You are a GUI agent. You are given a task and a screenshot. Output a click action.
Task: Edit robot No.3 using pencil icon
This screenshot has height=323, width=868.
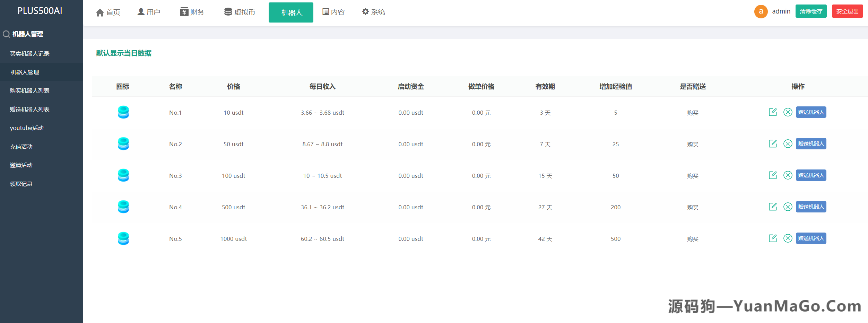(773, 175)
